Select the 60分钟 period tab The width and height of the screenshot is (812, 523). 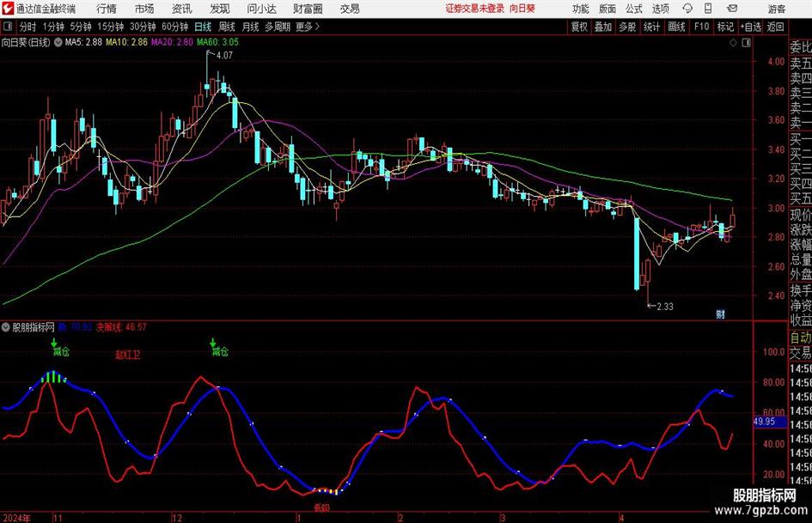pos(174,27)
